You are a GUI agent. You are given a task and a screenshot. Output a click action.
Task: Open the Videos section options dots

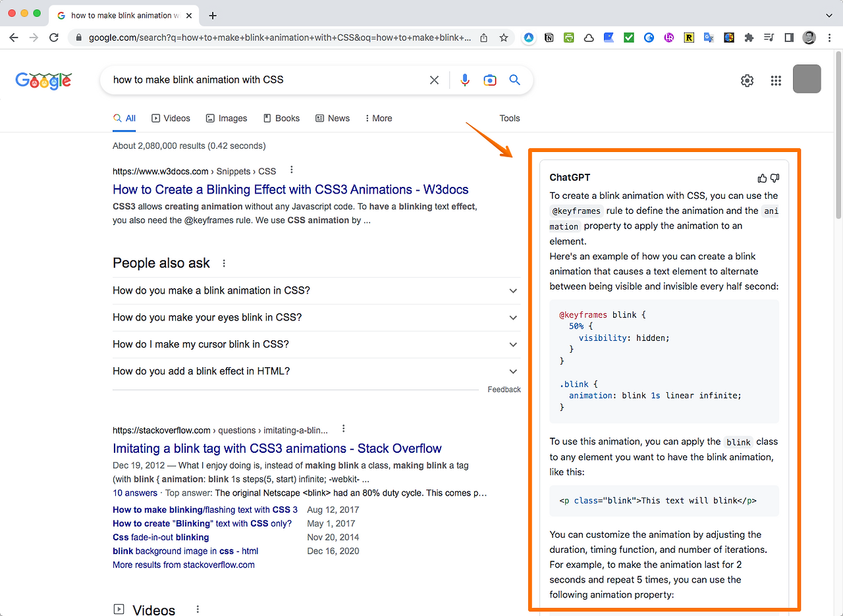pyautogui.click(x=198, y=609)
